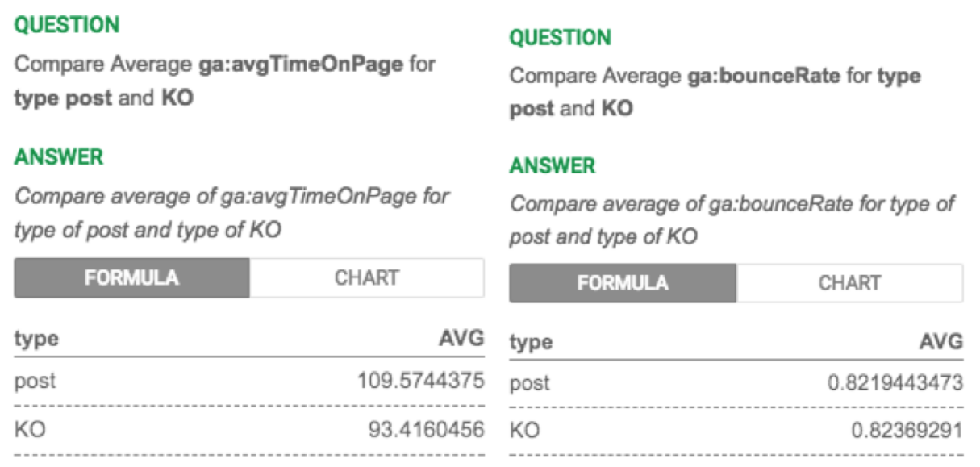Open CHART tab in bounceRate panel
980x467 pixels.
849,283
